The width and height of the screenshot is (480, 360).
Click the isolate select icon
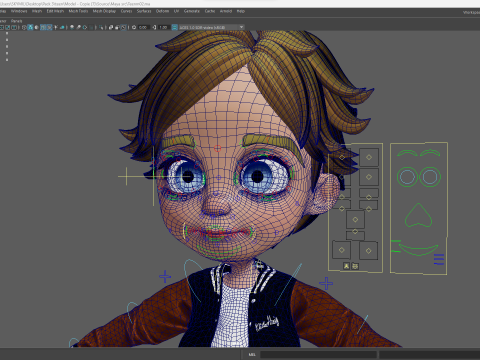click(101, 27)
